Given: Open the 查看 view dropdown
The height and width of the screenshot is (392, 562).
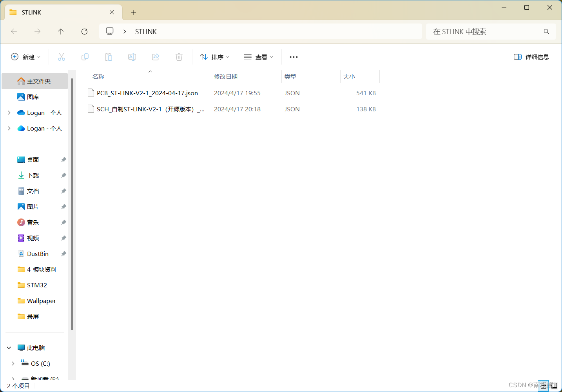Looking at the screenshot, I should [x=259, y=57].
